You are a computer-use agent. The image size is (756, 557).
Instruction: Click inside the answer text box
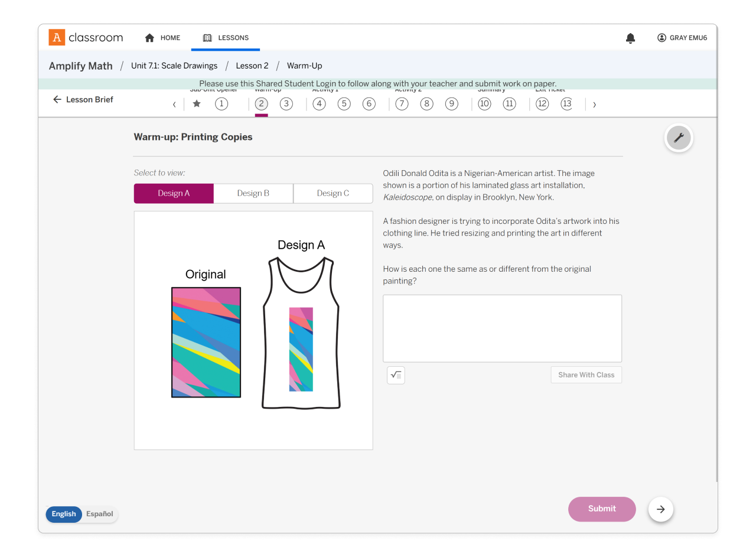pos(502,328)
